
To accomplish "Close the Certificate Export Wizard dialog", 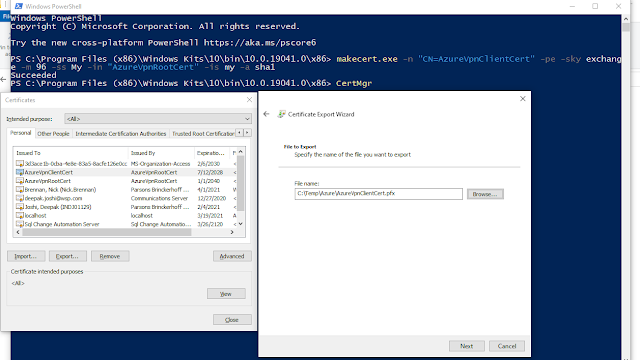I will click(x=522, y=99).
